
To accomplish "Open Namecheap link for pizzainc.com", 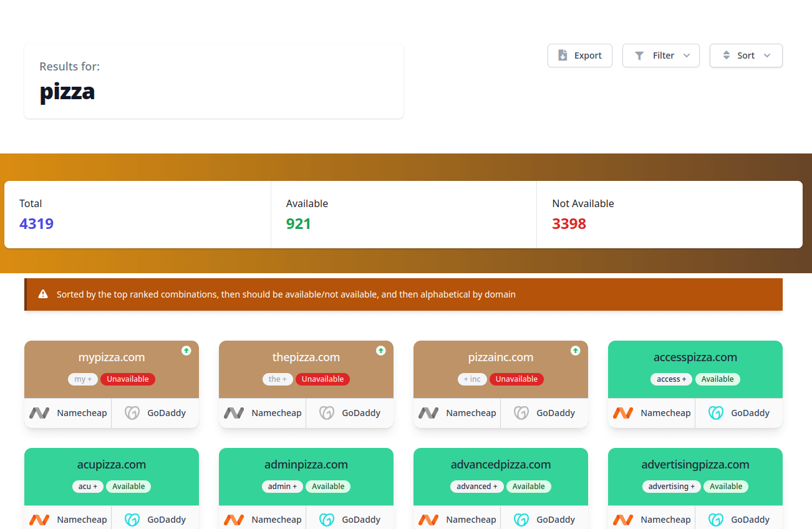I will [x=457, y=413].
